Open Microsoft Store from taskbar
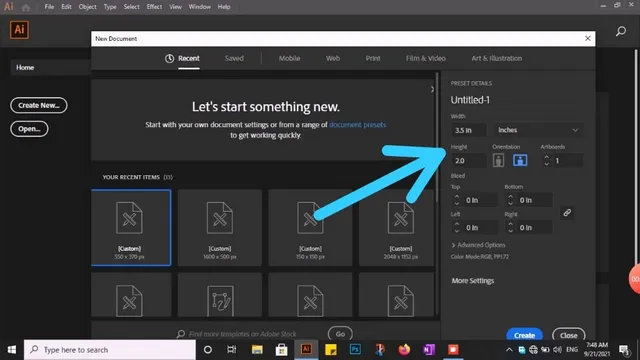The width and height of the screenshot is (640, 360). 281,350
